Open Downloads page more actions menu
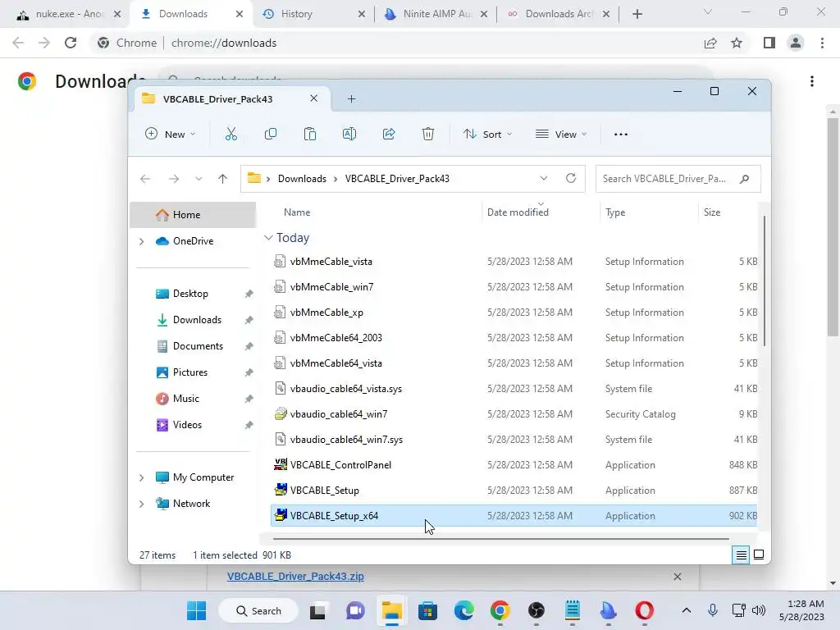840x630 pixels. [x=812, y=81]
